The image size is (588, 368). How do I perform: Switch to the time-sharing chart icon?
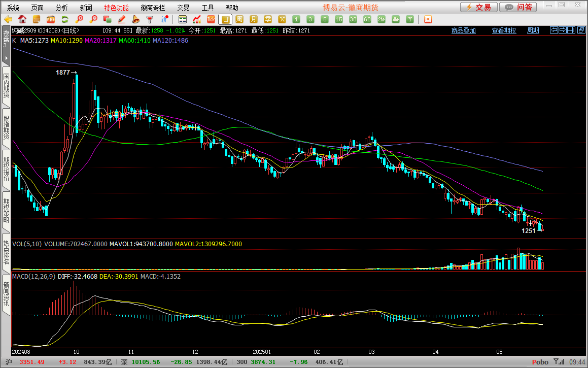click(x=197, y=19)
